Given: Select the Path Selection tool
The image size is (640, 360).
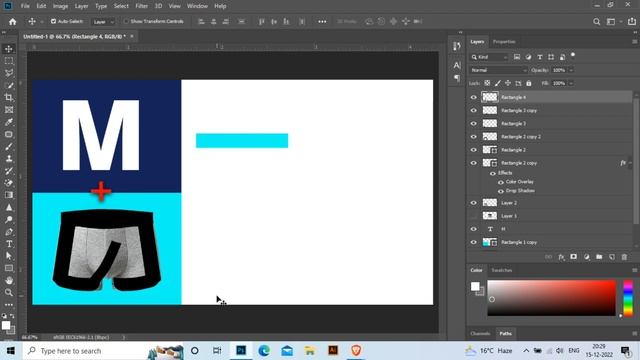Looking at the screenshot, I should tap(9, 256).
